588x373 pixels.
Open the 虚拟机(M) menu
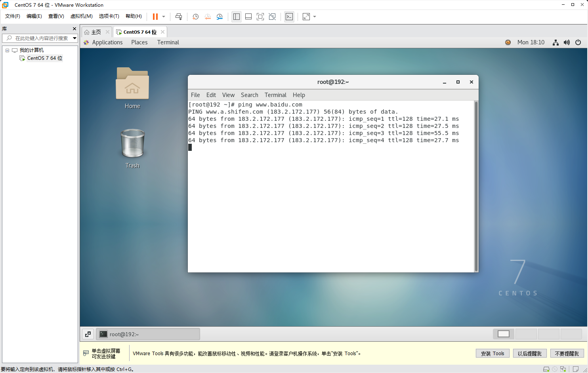point(82,16)
